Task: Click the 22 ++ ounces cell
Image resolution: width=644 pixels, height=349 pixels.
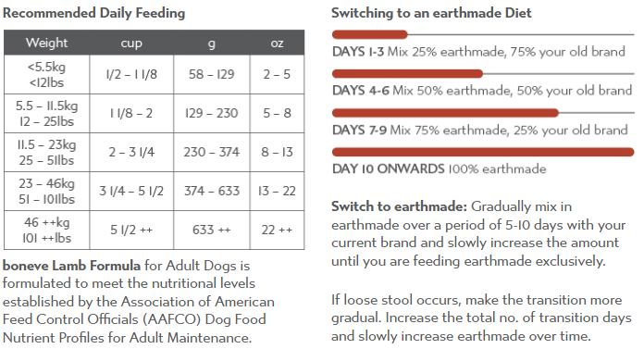Action: coord(278,230)
